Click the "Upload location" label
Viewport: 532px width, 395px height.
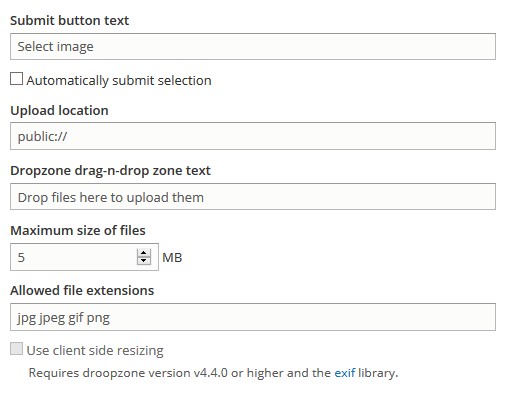59,110
